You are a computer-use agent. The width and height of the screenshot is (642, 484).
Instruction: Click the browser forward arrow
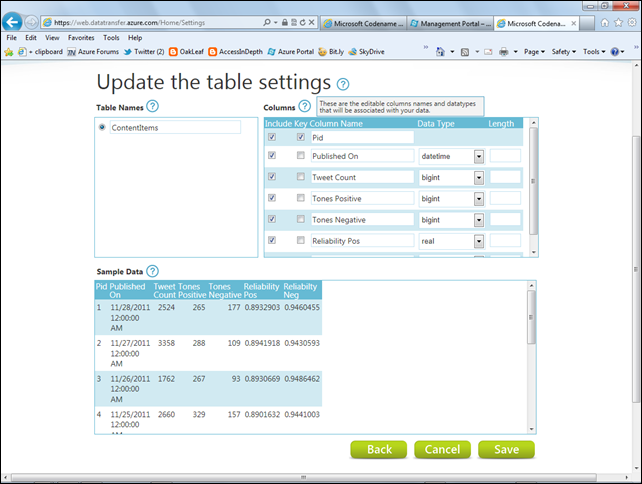31,22
